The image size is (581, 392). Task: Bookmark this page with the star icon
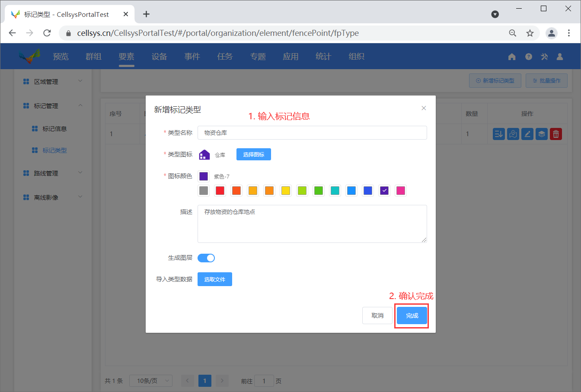click(x=530, y=33)
